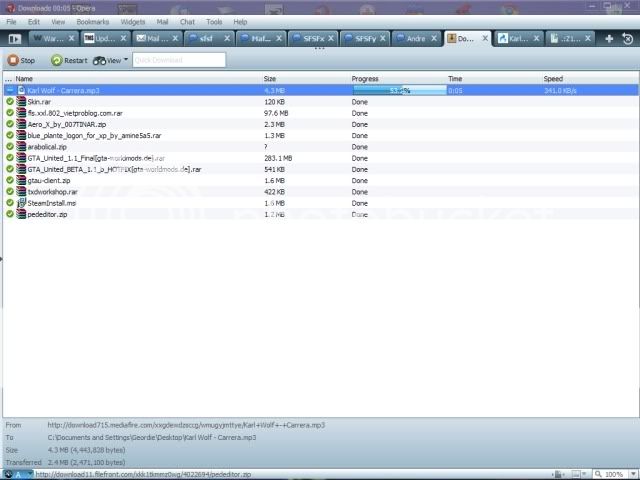Click green done checkmark for gtau-client.zip

[x=10, y=180]
